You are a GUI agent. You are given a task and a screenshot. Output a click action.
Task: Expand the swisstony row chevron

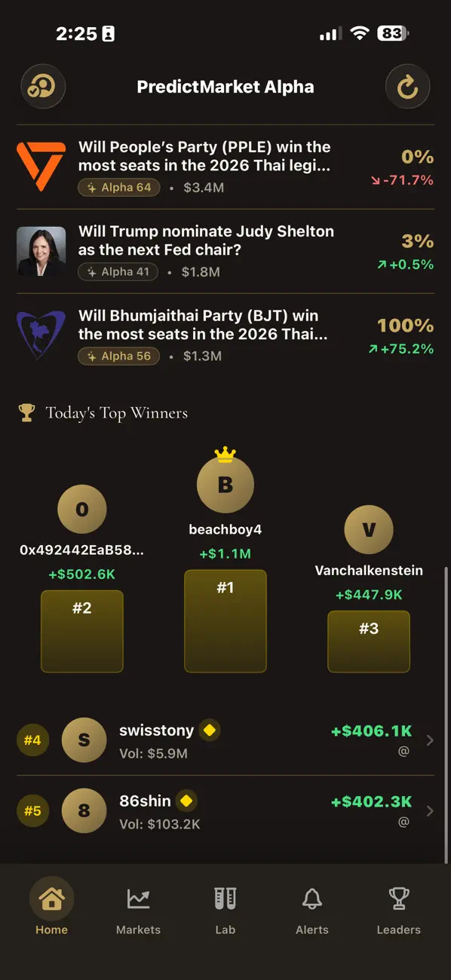pos(430,740)
